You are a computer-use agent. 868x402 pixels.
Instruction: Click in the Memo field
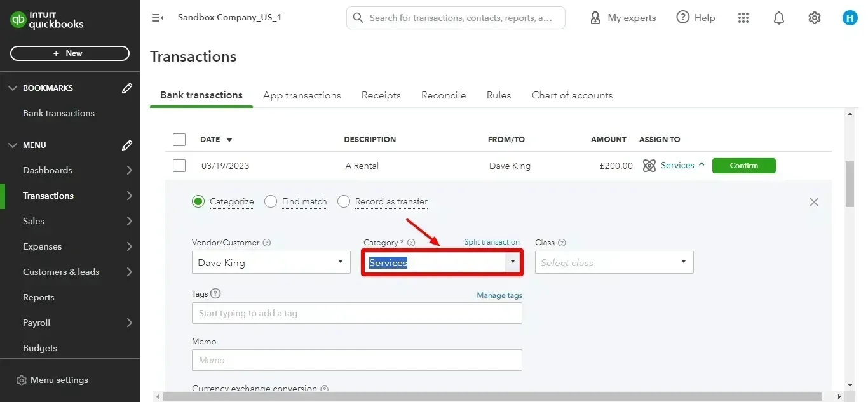tap(357, 360)
